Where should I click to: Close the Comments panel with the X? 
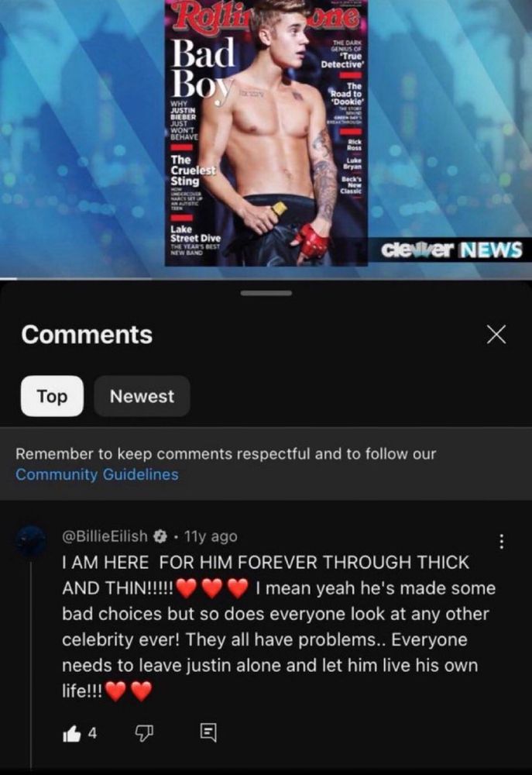point(496,335)
